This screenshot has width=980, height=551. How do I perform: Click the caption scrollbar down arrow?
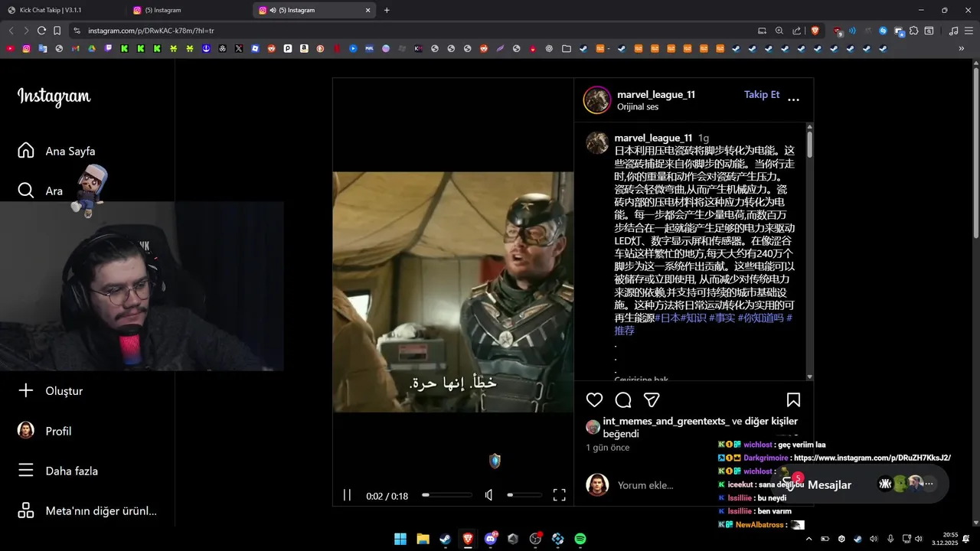[x=809, y=377]
